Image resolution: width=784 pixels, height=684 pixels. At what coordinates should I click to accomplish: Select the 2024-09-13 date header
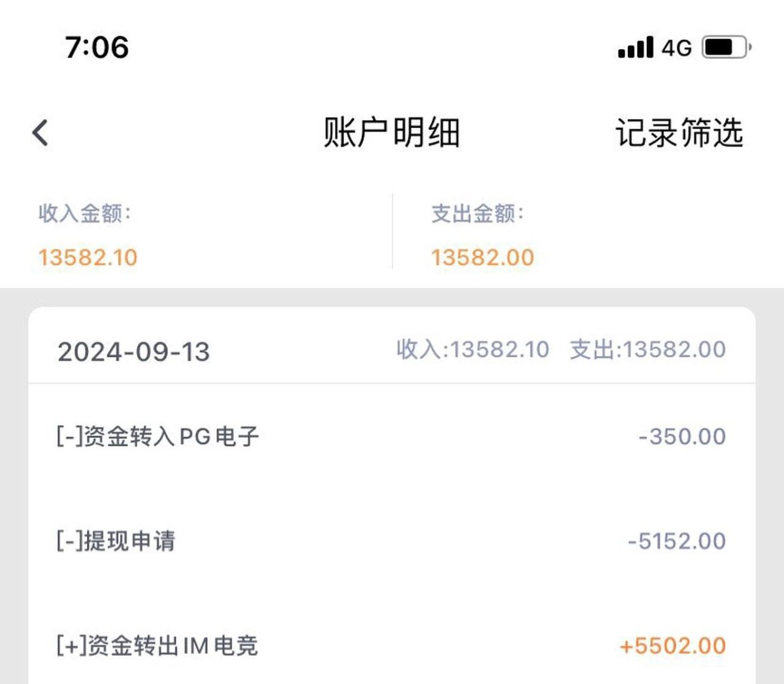click(x=134, y=352)
